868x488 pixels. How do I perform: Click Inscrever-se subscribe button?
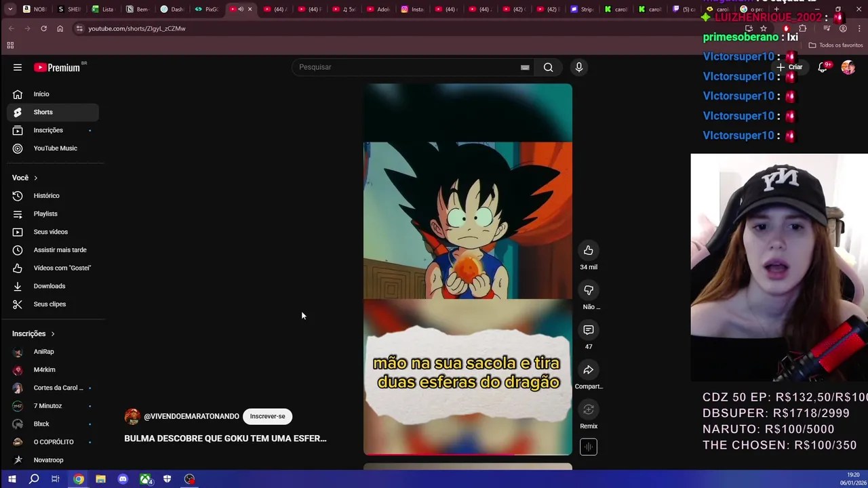(x=267, y=416)
